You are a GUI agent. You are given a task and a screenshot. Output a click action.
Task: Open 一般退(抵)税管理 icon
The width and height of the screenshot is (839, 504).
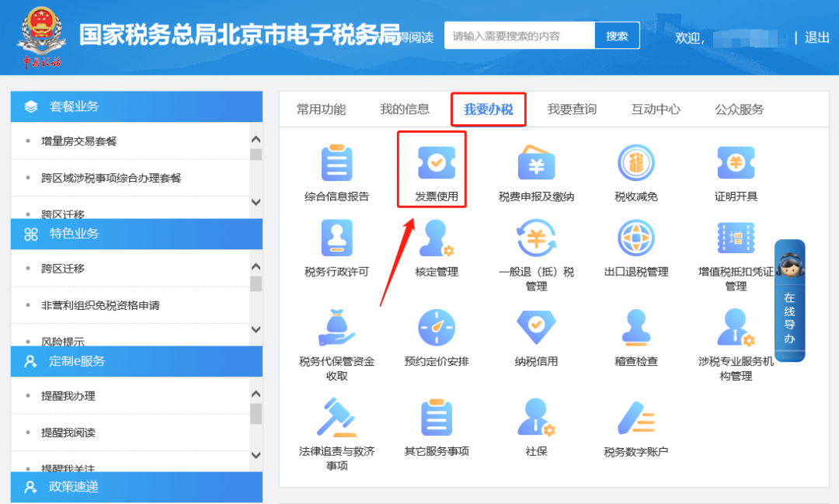(536, 238)
